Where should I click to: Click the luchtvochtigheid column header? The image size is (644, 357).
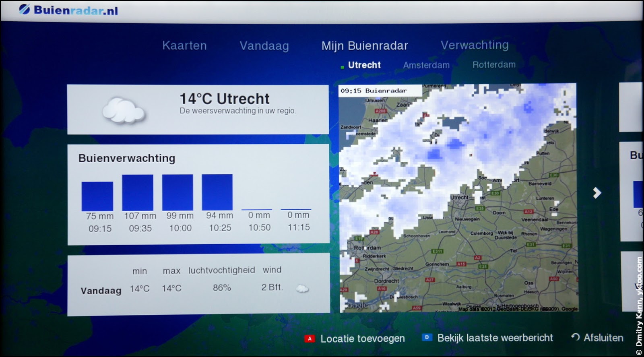click(x=222, y=270)
